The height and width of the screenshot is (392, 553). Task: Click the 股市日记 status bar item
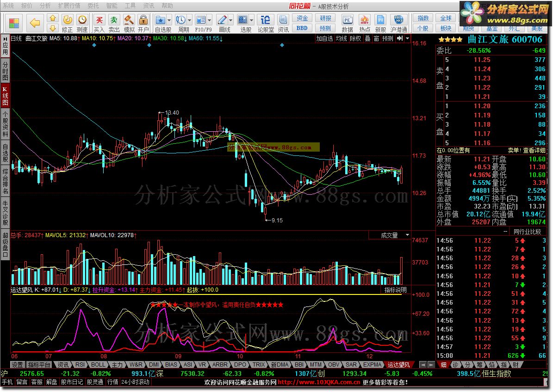72,382
